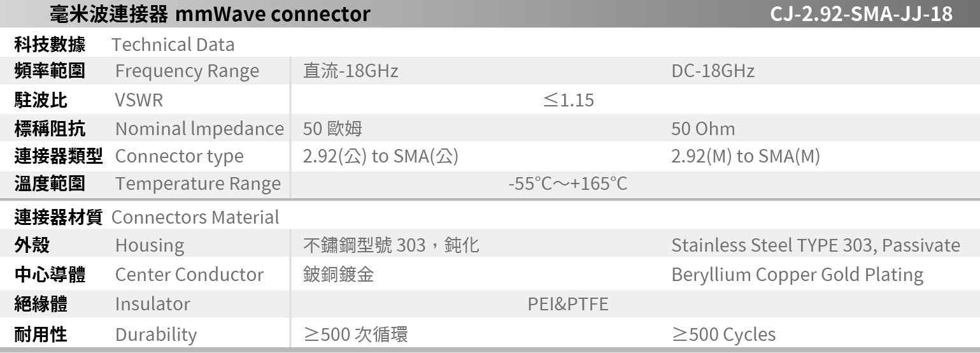Select the 50 Ohm value
Image resolution: width=980 pixels, height=353 pixels.
(x=703, y=129)
